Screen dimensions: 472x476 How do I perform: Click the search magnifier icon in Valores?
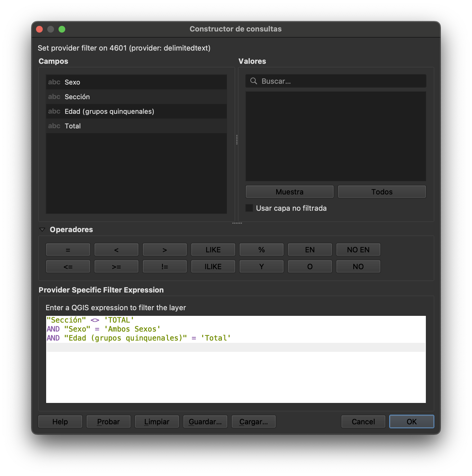[x=253, y=81]
